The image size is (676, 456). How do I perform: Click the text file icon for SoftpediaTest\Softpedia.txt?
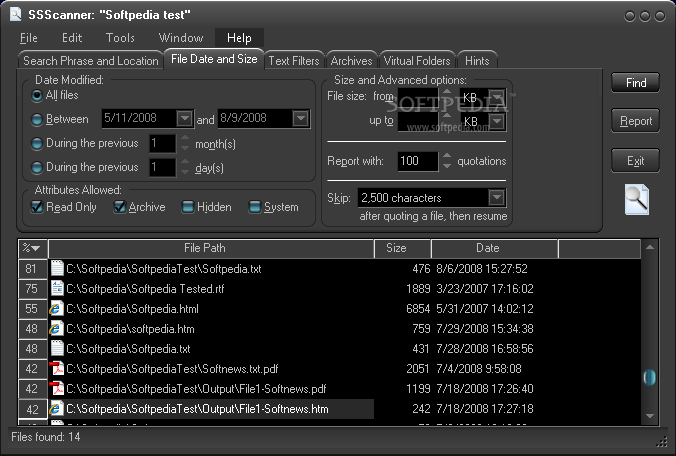[57, 268]
